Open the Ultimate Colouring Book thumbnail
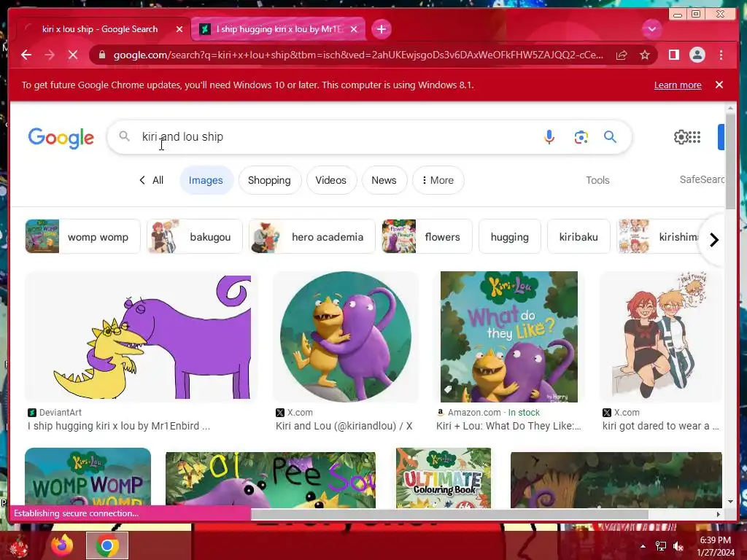This screenshot has height=560, width=747. 443,477
